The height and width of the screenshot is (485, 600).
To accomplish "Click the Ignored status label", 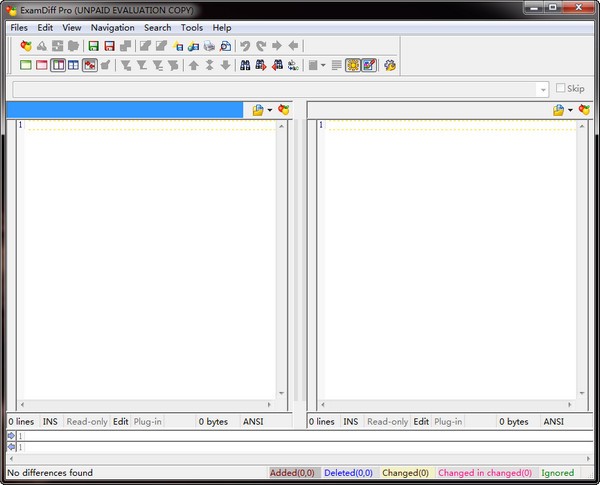I will pos(558,473).
